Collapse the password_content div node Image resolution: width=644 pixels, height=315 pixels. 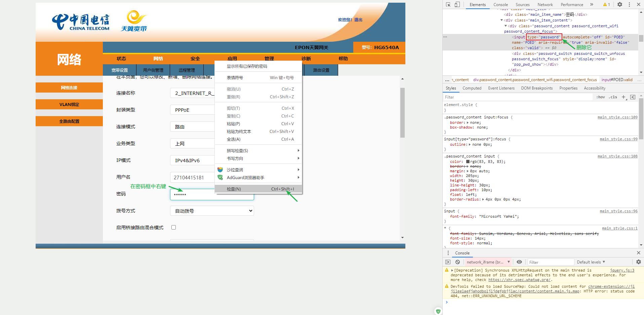tap(506, 26)
